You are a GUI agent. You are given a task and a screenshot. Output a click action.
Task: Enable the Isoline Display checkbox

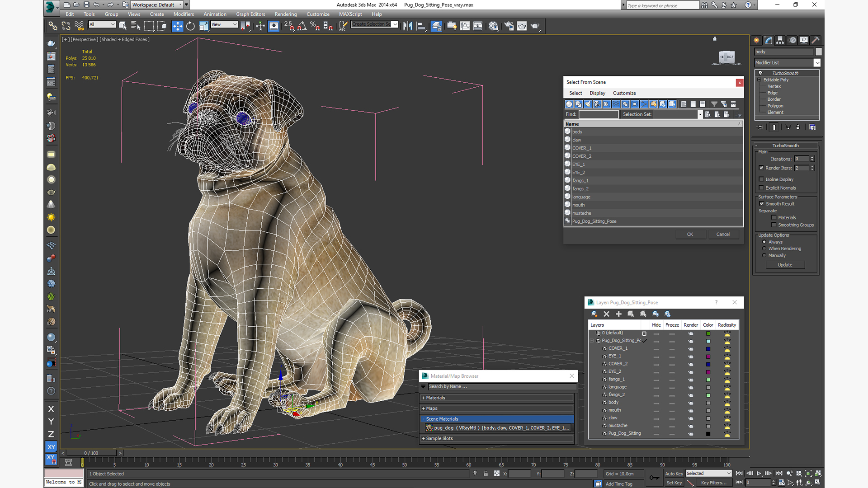[761, 179]
